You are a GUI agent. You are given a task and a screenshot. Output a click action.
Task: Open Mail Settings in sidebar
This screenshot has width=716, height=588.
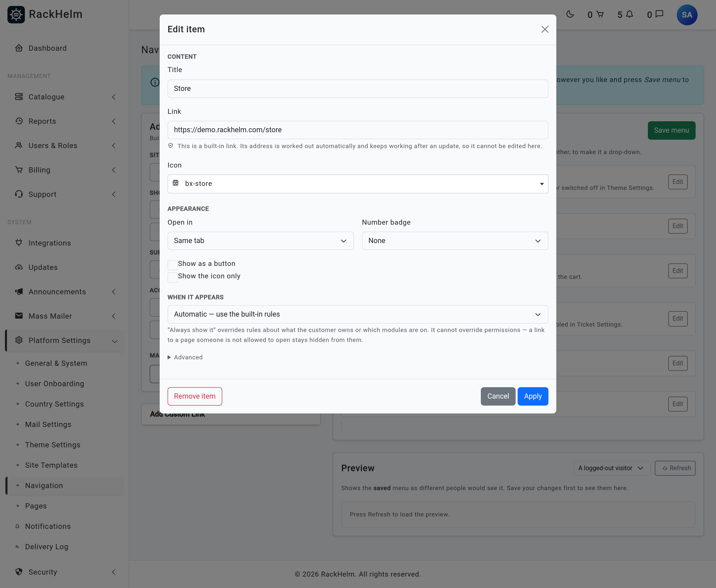point(48,424)
